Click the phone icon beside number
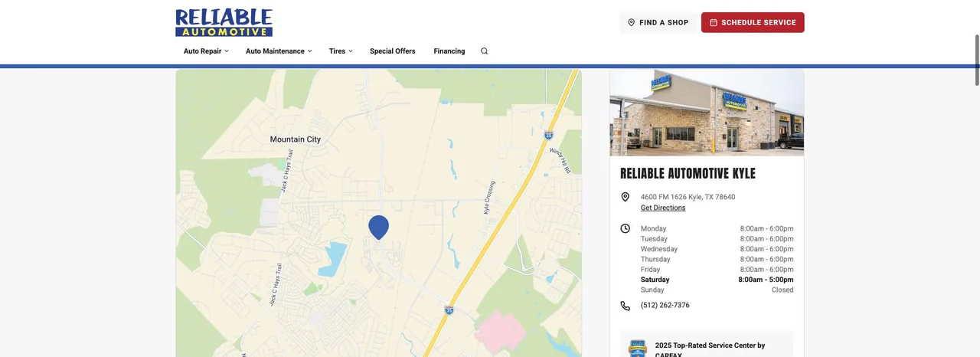The height and width of the screenshot is (357, 980). tap(625, 306)
